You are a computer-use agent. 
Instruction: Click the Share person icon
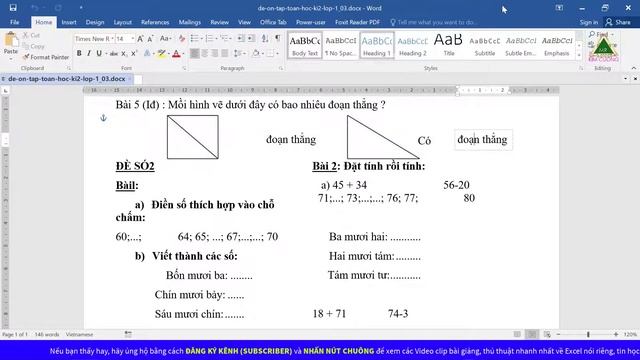609,22
